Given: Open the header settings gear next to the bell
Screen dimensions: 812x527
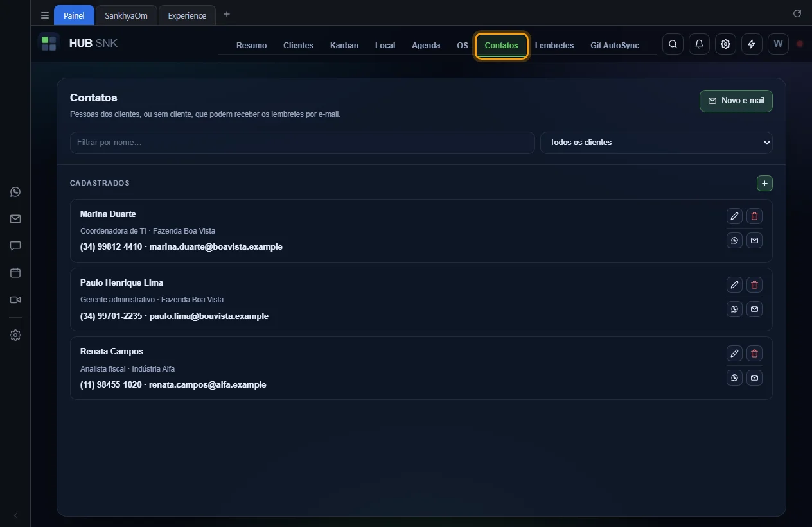Looking at the screenshot, I should pos(725,44).
